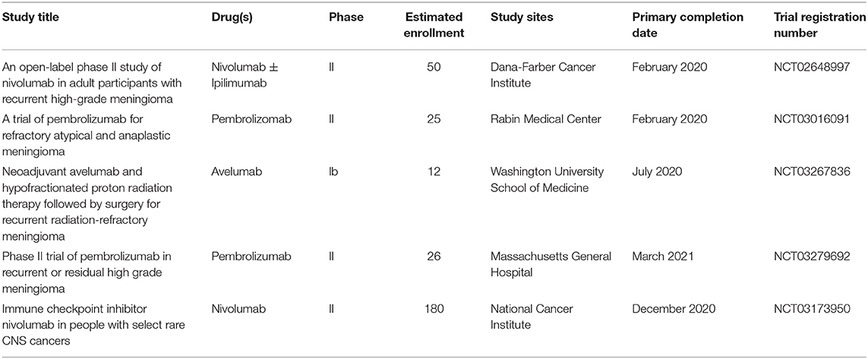Click the Drug(s) column header
Viewport: 868px width, 359px height.
tap(232, 17)
